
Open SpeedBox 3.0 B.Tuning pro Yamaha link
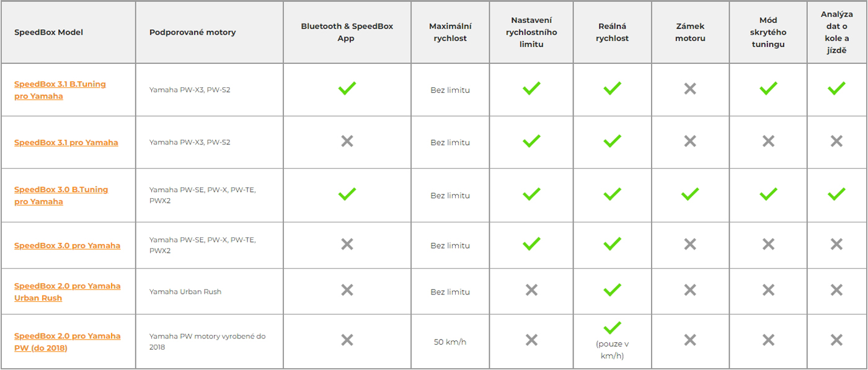tap(61, 195)
